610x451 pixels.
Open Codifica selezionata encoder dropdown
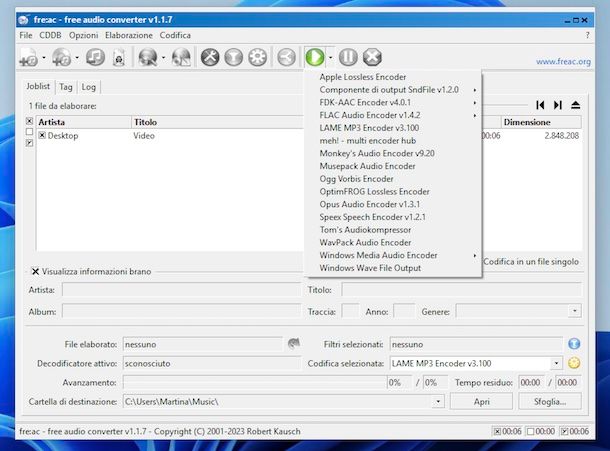[x=556, y=363]
